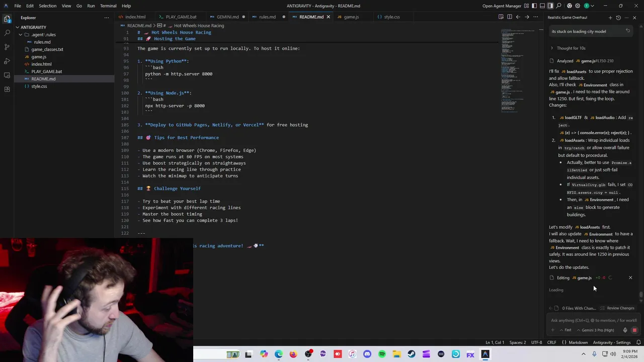
Task: Close the agent side panel
Action: coord(634,18)
